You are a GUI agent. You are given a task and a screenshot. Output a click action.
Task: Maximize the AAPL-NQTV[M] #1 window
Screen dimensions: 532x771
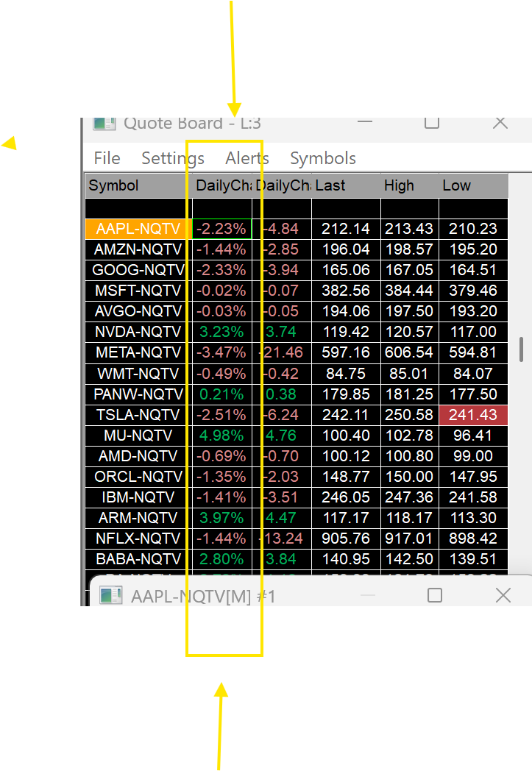435,595
